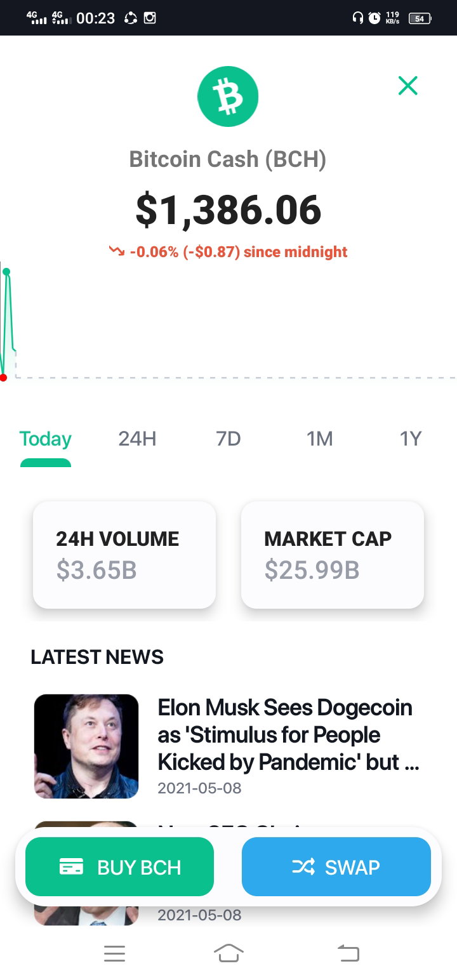Switch chart to 7D range
The height and width of the screenshot is (980, 457).
228,439
